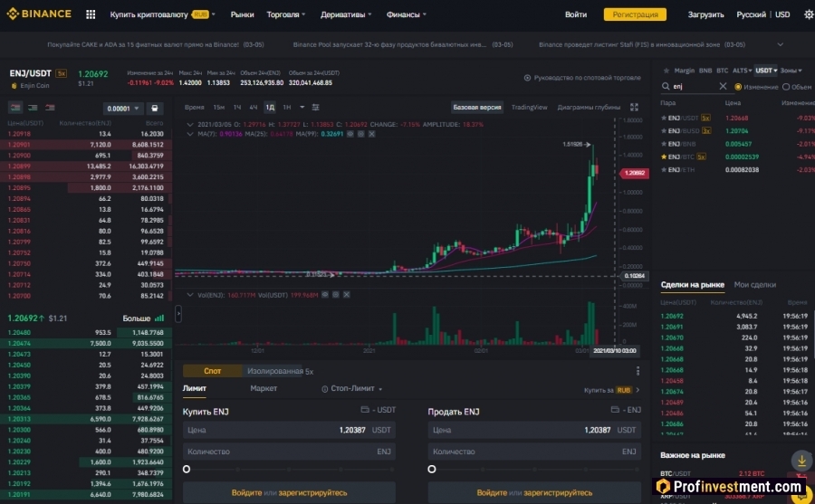Open the Рынки menu
The width and height of the screenshot is (815, 504).
tap(242, 14)
